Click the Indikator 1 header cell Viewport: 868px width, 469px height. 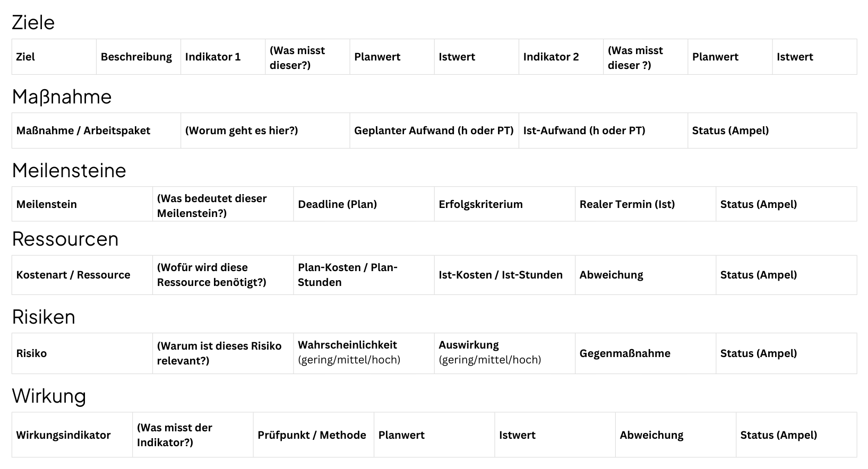(x=213, y=57)
